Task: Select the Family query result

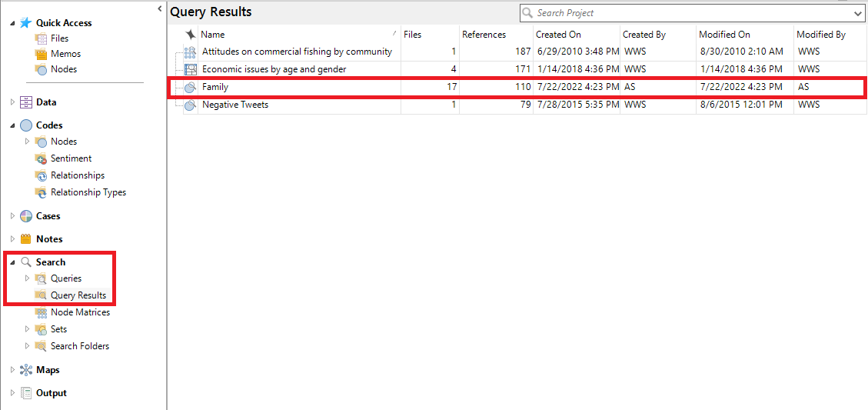Action: click(215, 87)
